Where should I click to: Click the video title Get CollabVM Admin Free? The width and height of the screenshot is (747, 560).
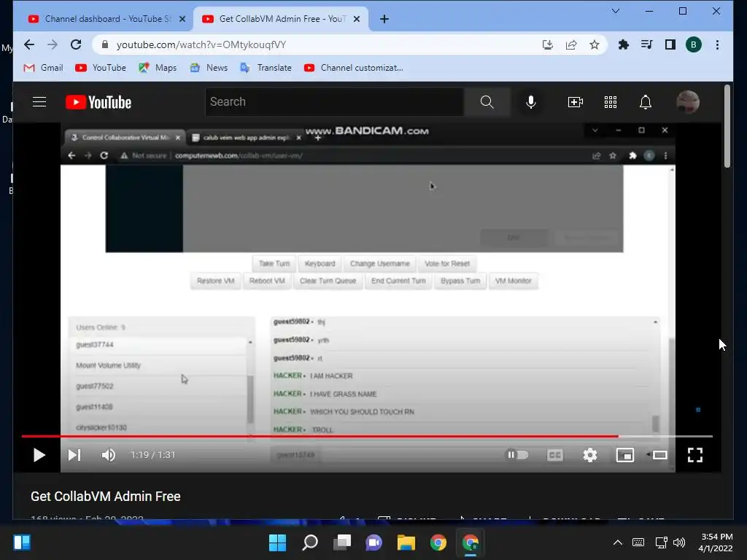[105, 496]
